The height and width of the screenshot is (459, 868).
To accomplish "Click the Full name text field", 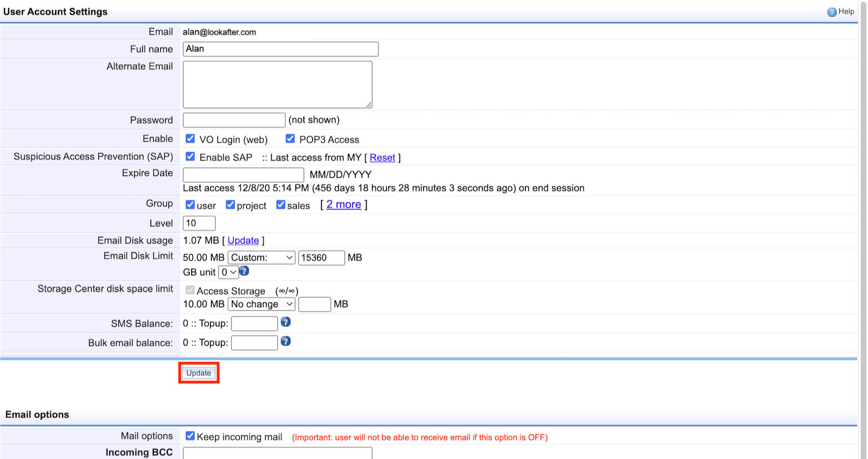I will click(x=280, y=49).
